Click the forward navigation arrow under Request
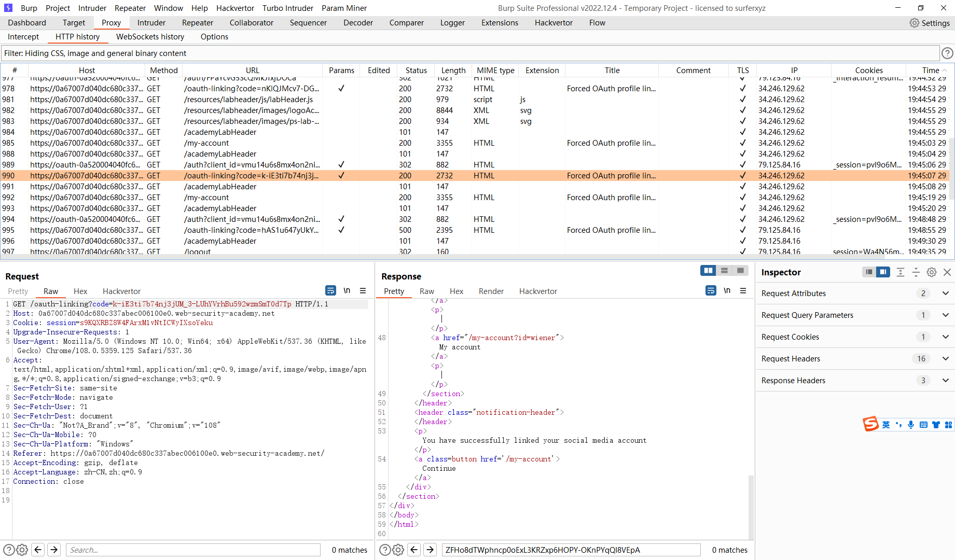 click(54, 549)
